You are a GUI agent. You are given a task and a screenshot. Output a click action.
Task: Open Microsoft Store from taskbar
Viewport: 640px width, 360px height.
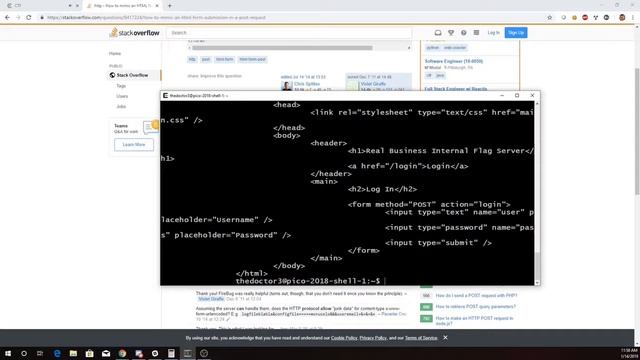(90, 353)
